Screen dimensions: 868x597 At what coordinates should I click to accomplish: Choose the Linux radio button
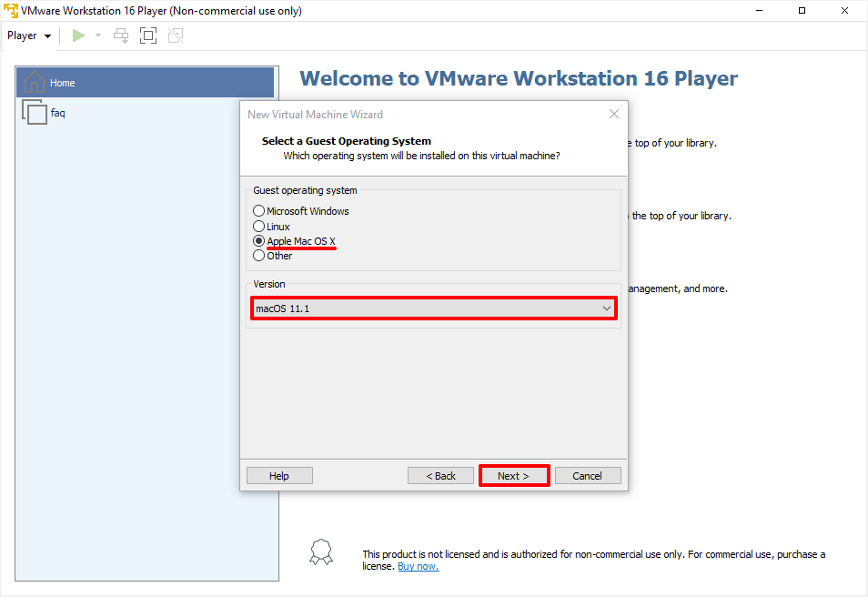[259, 227]
